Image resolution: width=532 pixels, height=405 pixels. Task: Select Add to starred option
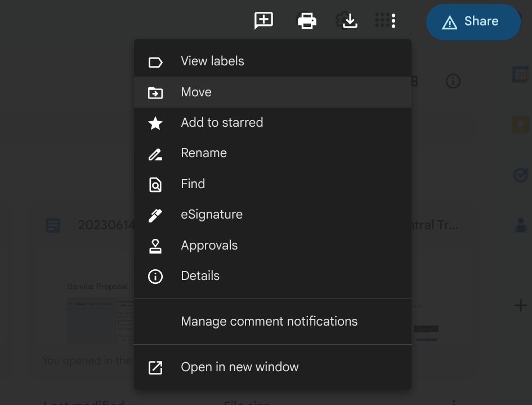click(222, 123)
